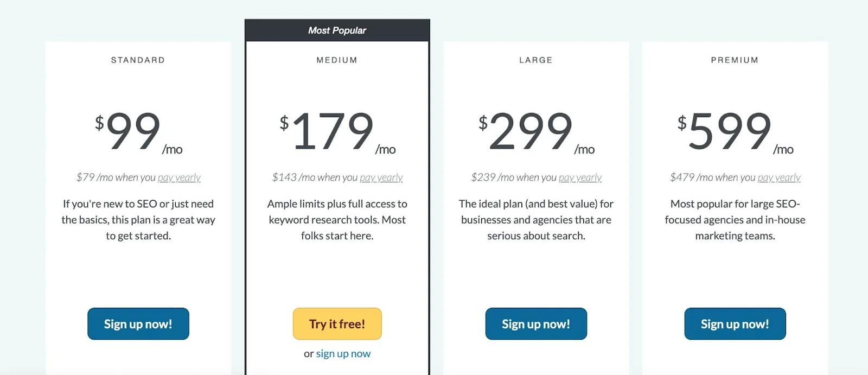Screen dimensions: 868x375
Task: Open the pay yearly link for the $479/mo offer
Action: tap(779, 177)
